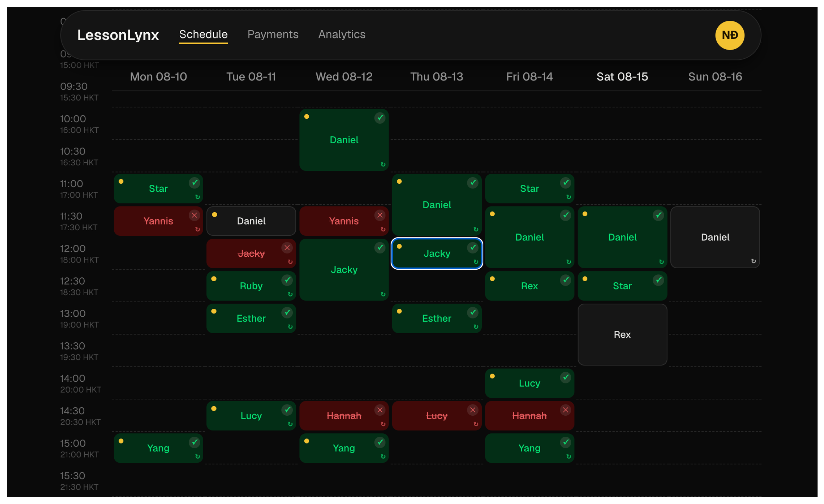824x504 pixels.
Task: Click recurring icon on Wednesday Daniel 10:00 lesson
Action: point(383,164)
